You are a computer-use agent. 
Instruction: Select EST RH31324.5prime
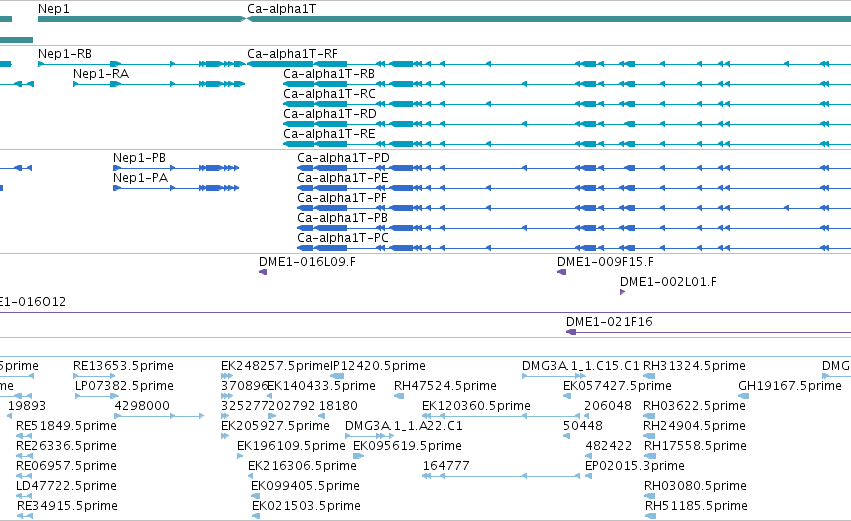tap(694, 366)
